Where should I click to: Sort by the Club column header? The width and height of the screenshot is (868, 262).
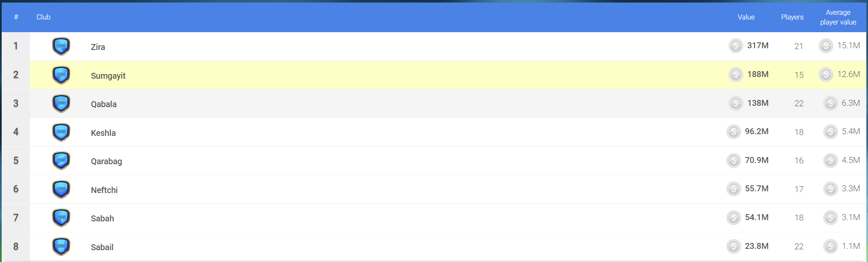point(43,17)
